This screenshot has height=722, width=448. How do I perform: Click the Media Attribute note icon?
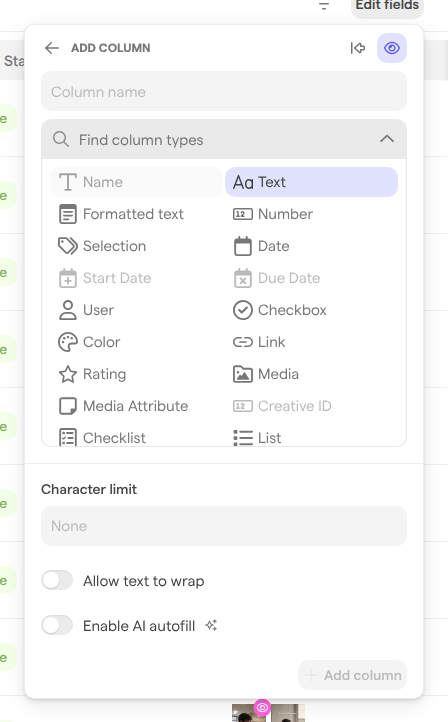(68, 406)
